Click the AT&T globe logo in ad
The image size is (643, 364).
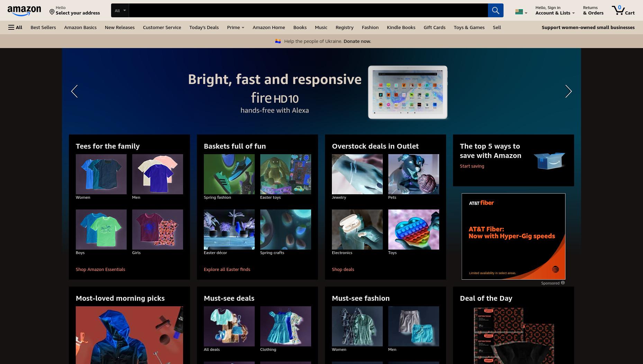tap(555, 269)
